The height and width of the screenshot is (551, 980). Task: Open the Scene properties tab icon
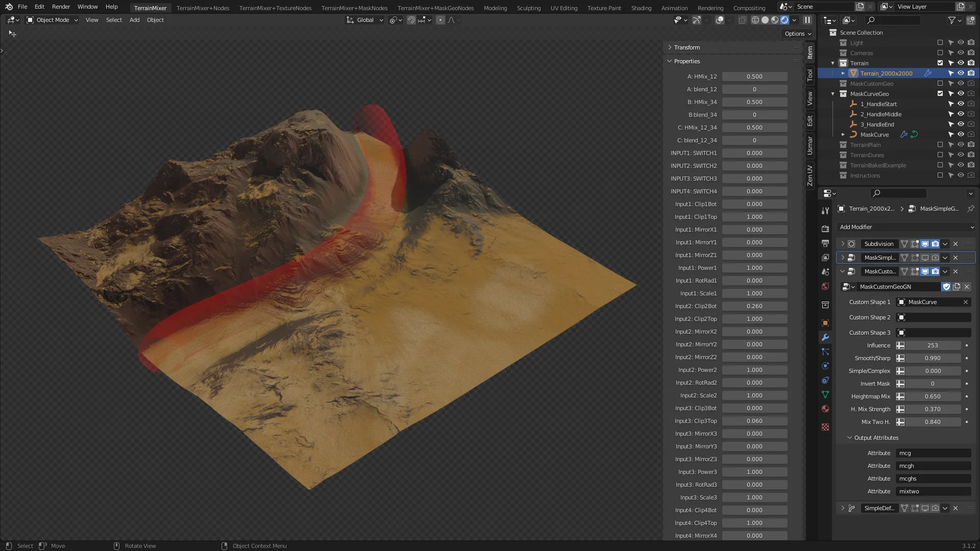(825, 272)
